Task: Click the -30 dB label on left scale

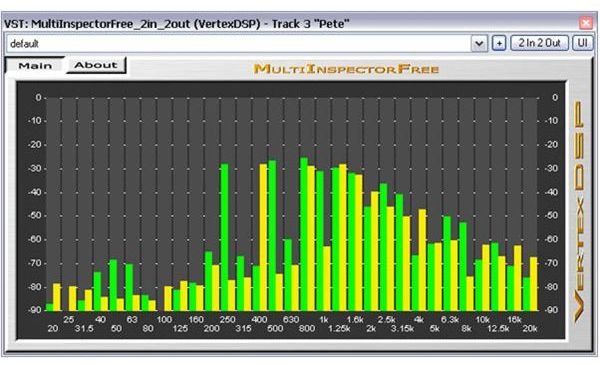Action: [x=37, y=168]
